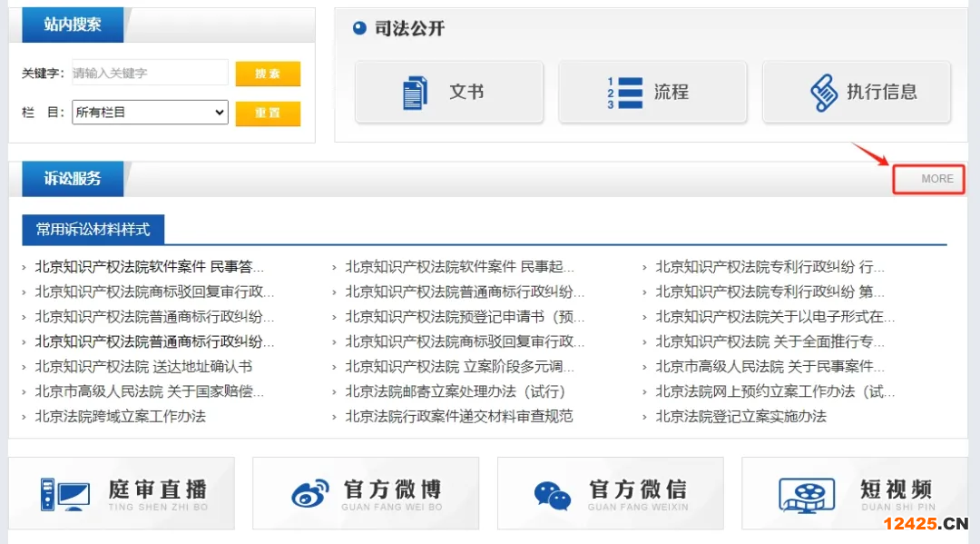Open the 官方微信 WeChat bubble icon

pos(553,495)
